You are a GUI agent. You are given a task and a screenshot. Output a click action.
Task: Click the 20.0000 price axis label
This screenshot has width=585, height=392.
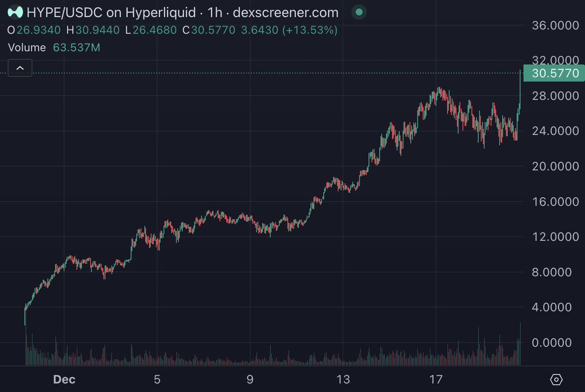point(555,167)
